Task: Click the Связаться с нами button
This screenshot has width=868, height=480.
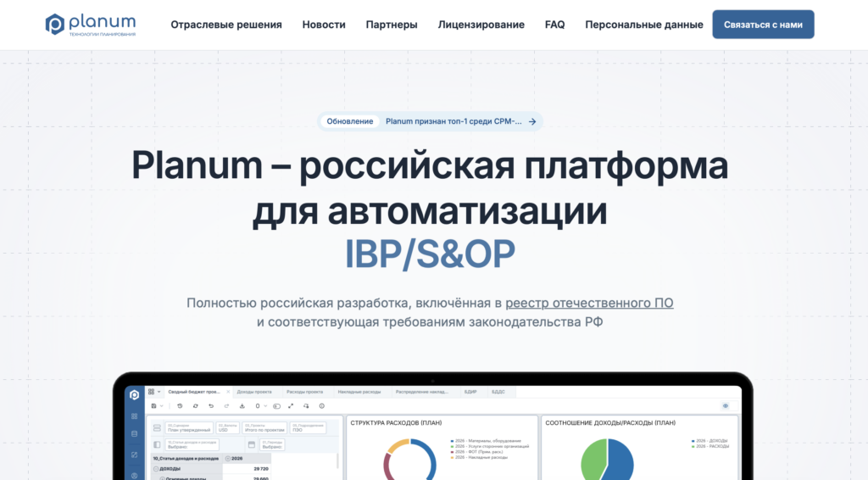Action: point(763,25)
